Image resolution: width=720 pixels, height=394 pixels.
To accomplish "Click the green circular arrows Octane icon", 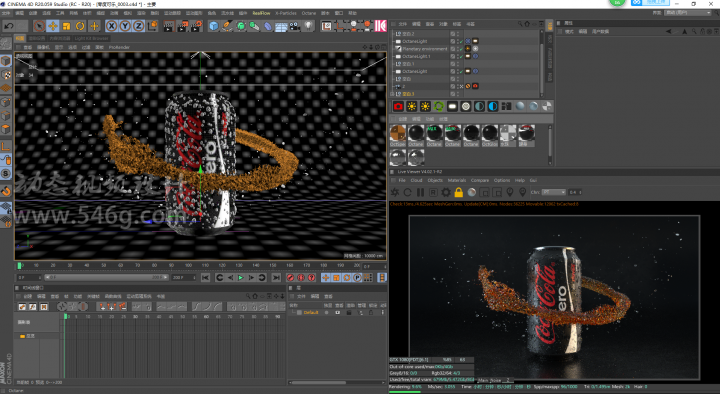I will [439, 107].
